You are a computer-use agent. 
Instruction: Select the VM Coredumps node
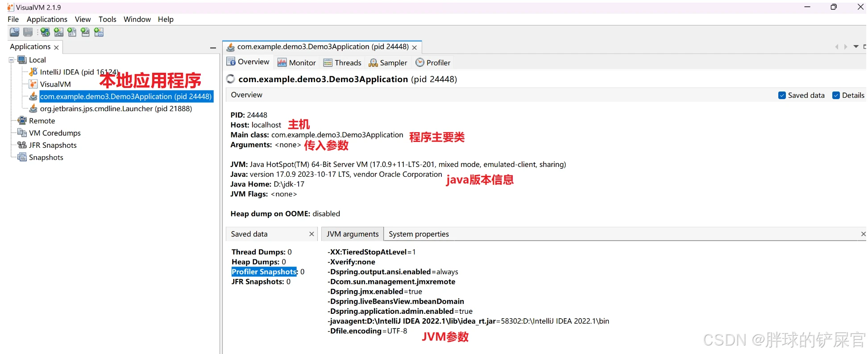click(x=55, y=133)
